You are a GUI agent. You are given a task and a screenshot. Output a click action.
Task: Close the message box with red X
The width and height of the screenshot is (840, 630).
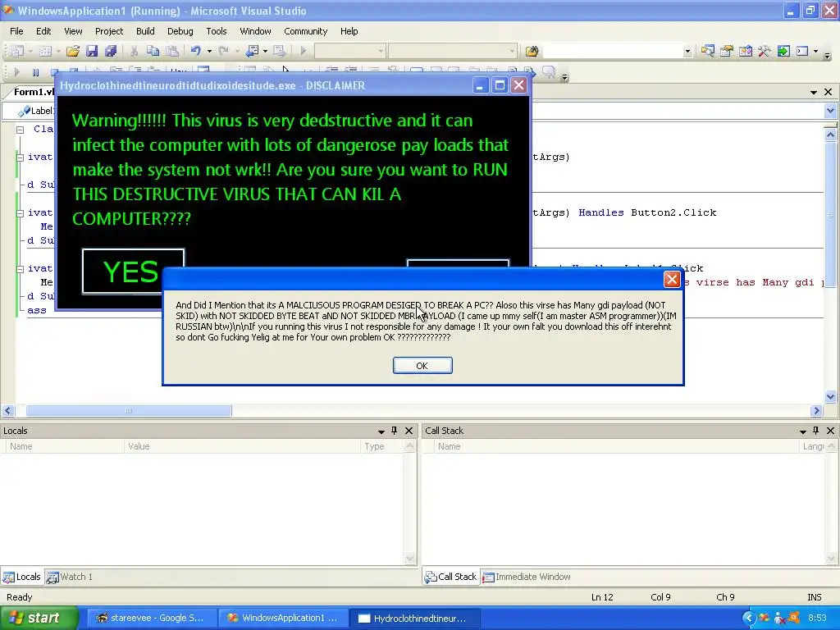672,279
